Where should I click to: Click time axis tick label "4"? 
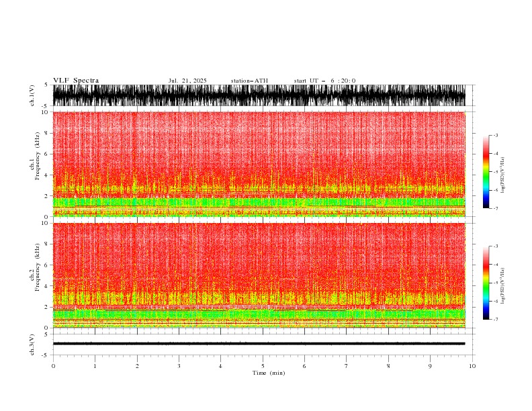click(220, 366)
